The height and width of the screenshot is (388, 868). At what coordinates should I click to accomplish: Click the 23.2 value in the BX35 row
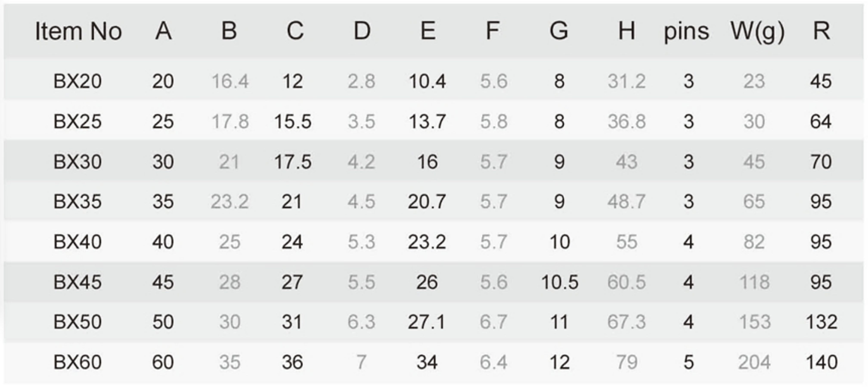(x=230, y=202)
